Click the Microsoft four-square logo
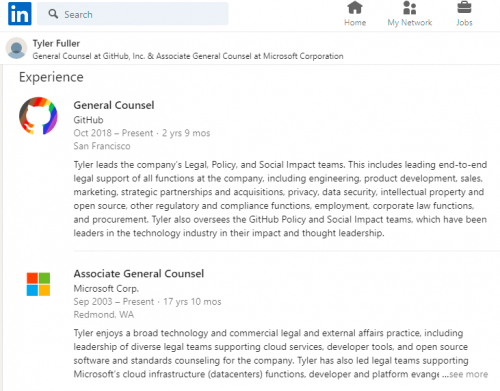This screenshot has height=391, width=500. tap(38, 284)
